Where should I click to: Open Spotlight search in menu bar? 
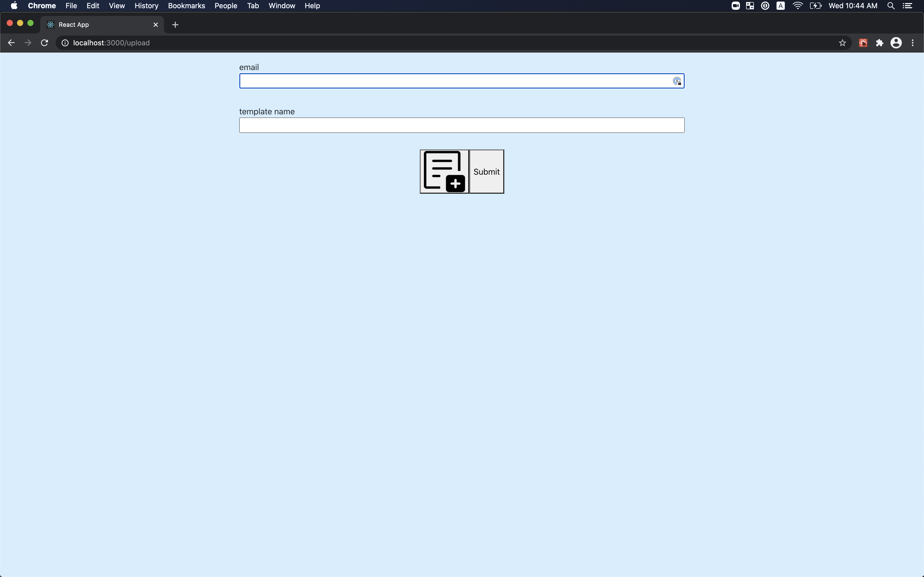tap(890, 6)
